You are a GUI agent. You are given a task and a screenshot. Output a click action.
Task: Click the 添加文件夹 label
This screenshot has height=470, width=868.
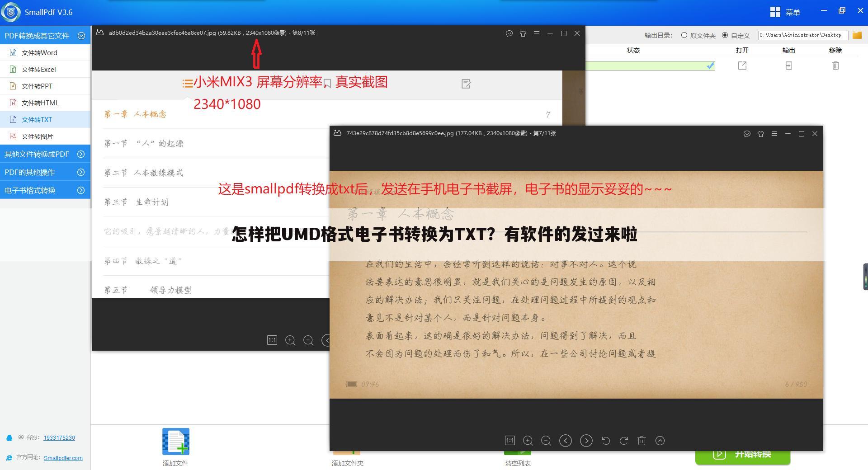click(x=347, y=463)
